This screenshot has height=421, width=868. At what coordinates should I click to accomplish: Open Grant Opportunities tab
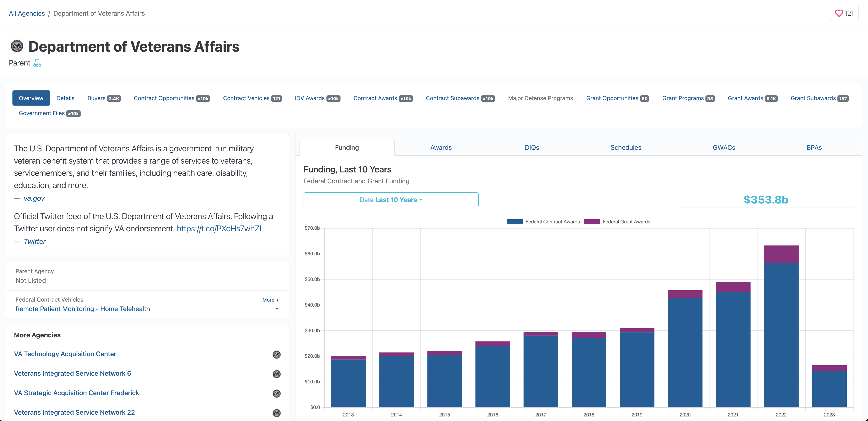[617, 98]
